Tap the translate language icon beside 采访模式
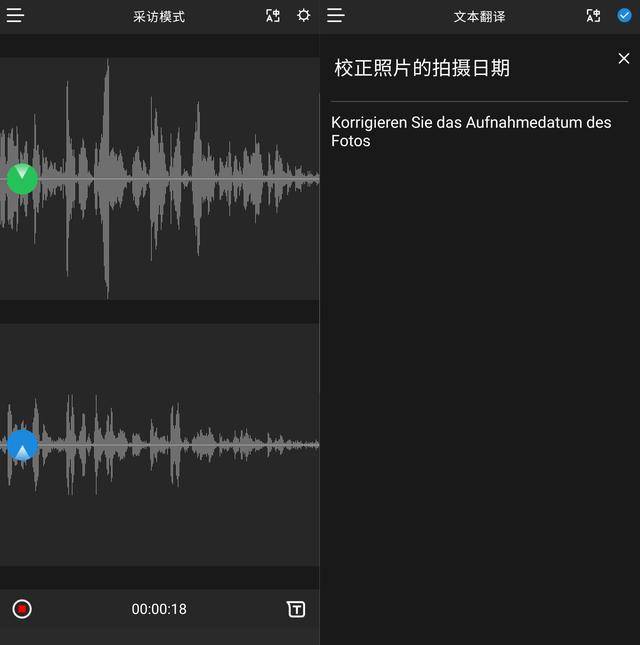640x645 pixels. (273, 16)
